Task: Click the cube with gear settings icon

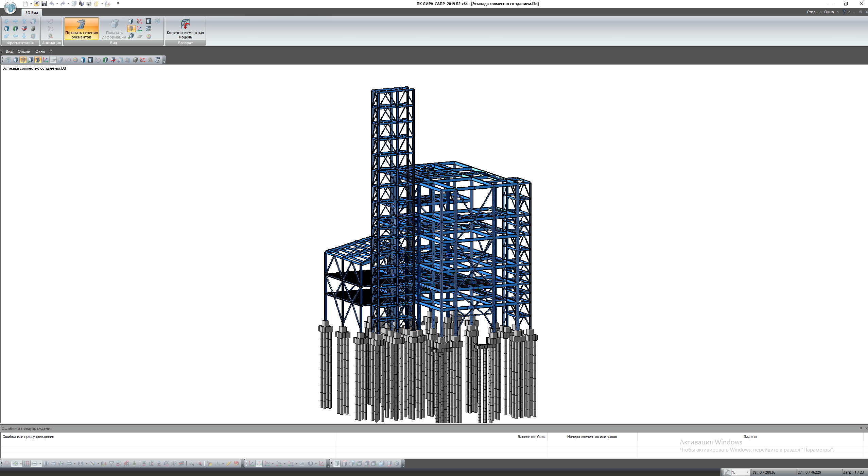Action: (149, 29)
